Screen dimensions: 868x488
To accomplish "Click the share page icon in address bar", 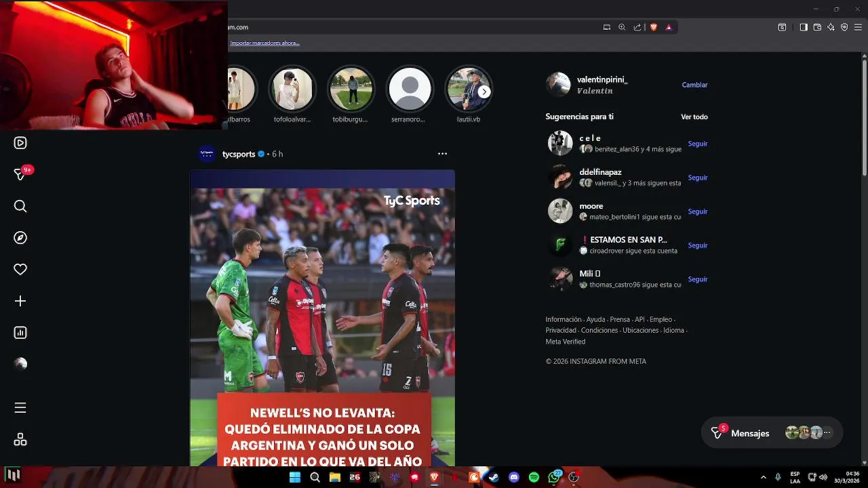I will click(x=637, y=27).
